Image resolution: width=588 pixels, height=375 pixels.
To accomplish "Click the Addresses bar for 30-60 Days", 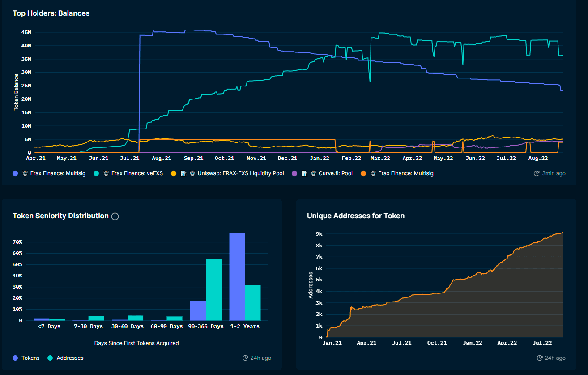I will coord(135,318).
